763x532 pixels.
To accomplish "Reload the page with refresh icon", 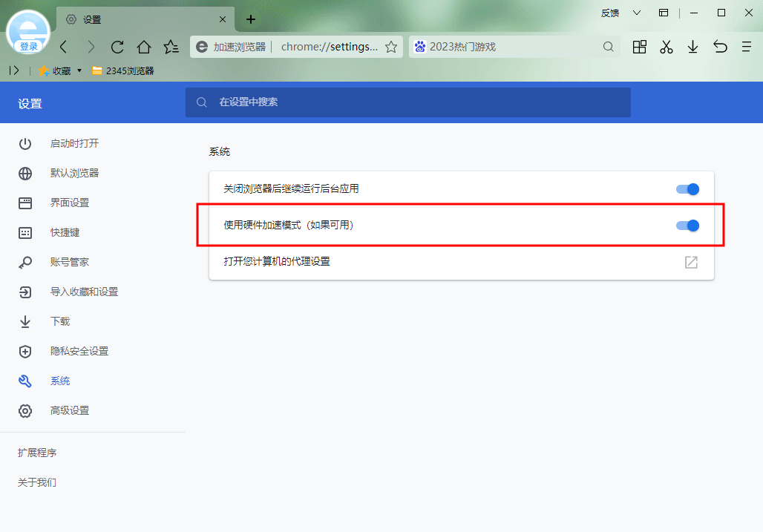I will [x=117, y=47].
